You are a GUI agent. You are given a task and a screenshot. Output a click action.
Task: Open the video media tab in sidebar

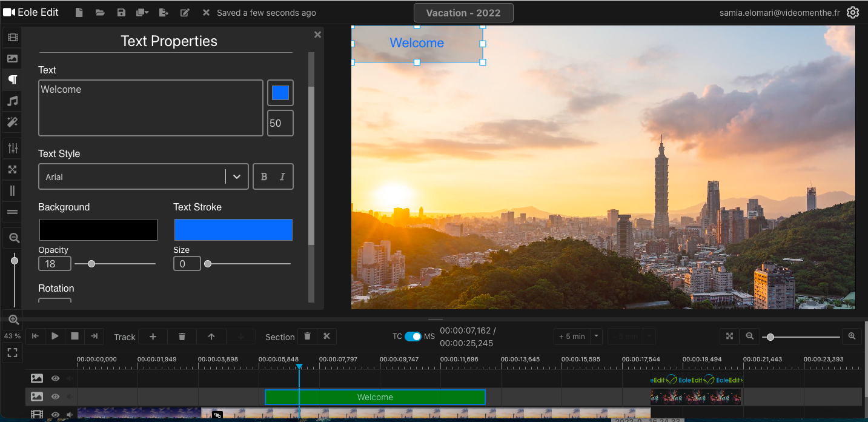(x=12, y=38)
